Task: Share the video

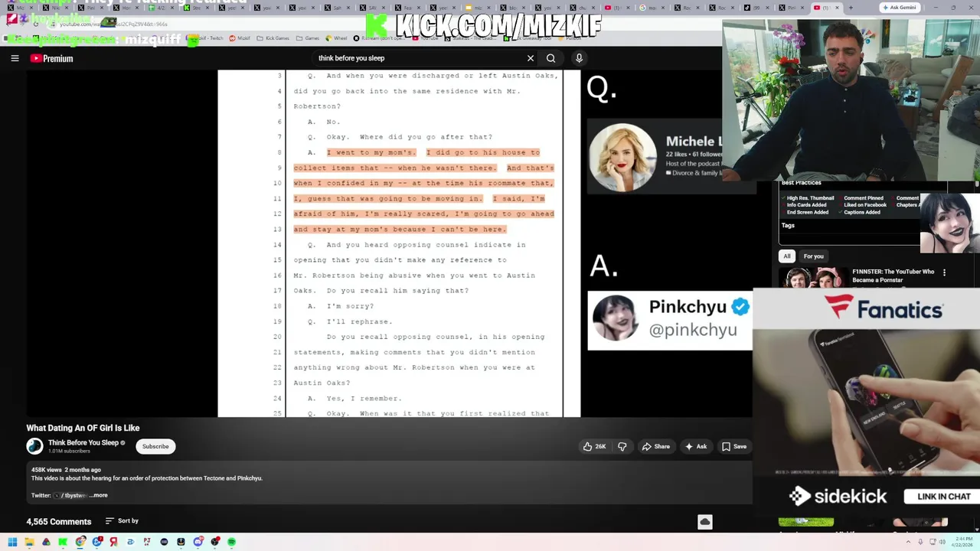Action: click(x=656, y=446)
